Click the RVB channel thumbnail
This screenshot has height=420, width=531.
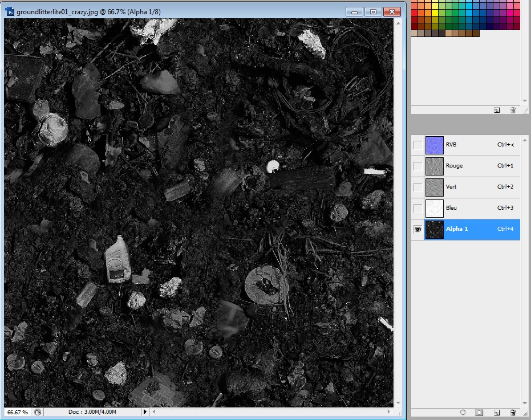pos(434,145)
